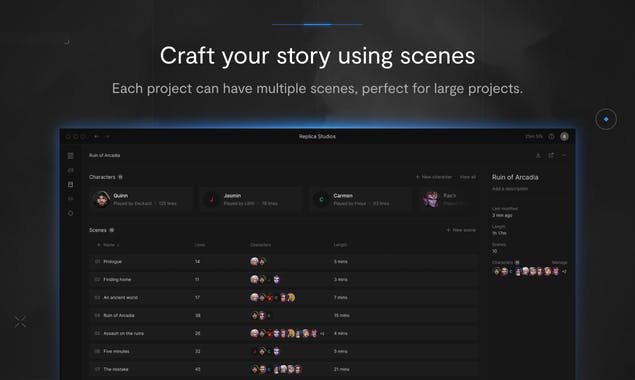Open the fourth sidebar icon
Image resolution: width=635 pixels, height=380 pixels.
point(70,199)
